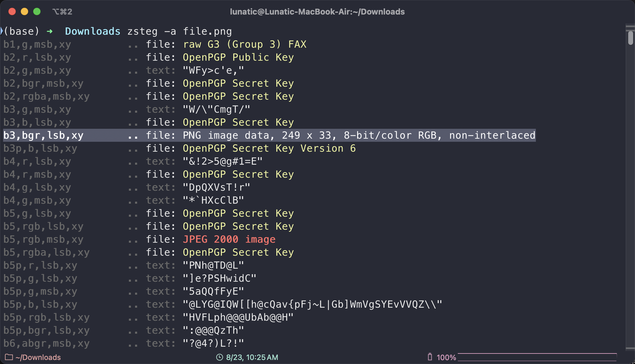Click the window title lunatic@Lunatic-MacBook-Air
This screenshot has width=635, height=364.
[x=317, y=12]
